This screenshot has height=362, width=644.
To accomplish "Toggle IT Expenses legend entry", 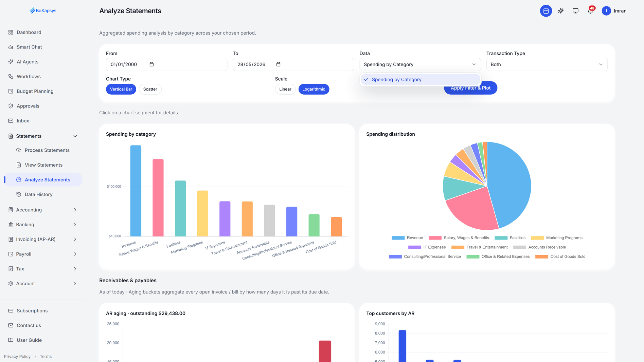I will [x=427, y=247].
